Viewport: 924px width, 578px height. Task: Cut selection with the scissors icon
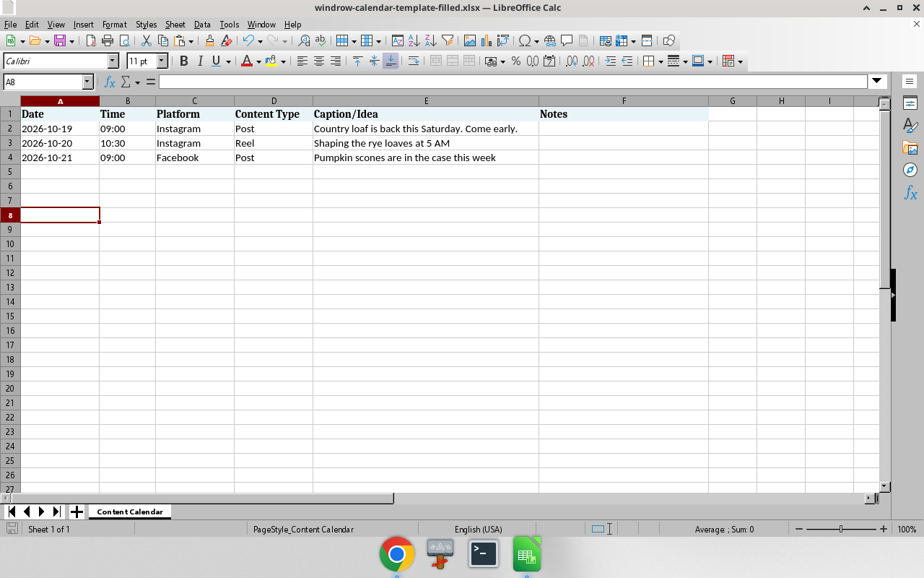[146, 40]
